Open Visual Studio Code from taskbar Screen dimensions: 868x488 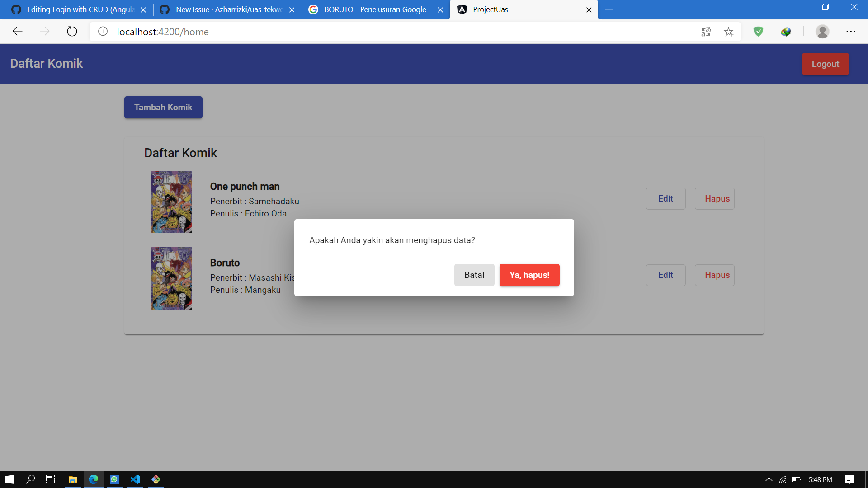pos(135,479)
